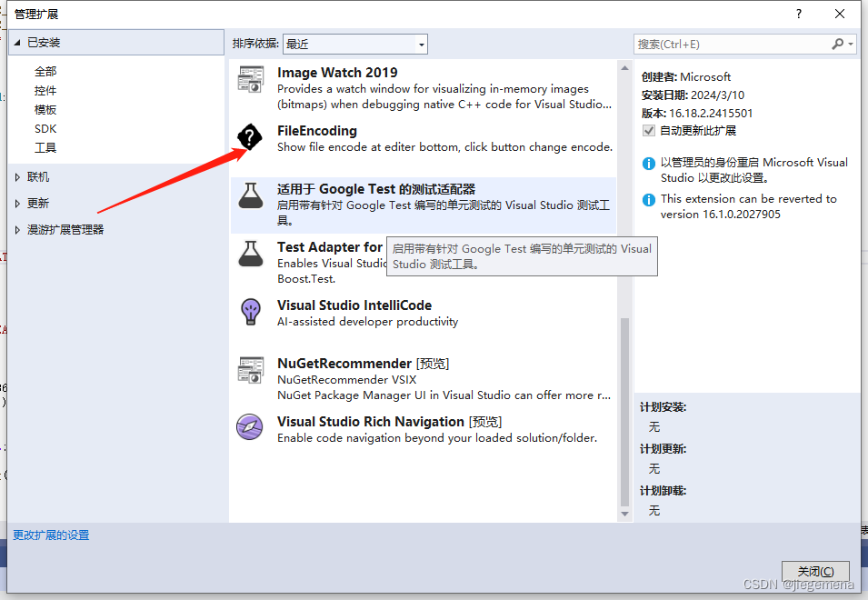Screen dimensions: 868x600
Task: Click the Boost.Test adapter flask icon
Action: coord(251,254)
